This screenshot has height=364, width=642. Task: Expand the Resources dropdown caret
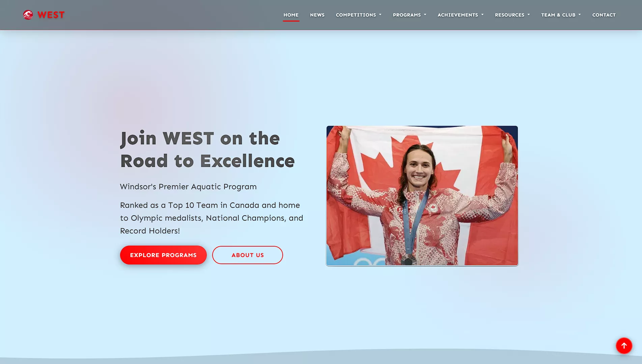tap(529, 15)
